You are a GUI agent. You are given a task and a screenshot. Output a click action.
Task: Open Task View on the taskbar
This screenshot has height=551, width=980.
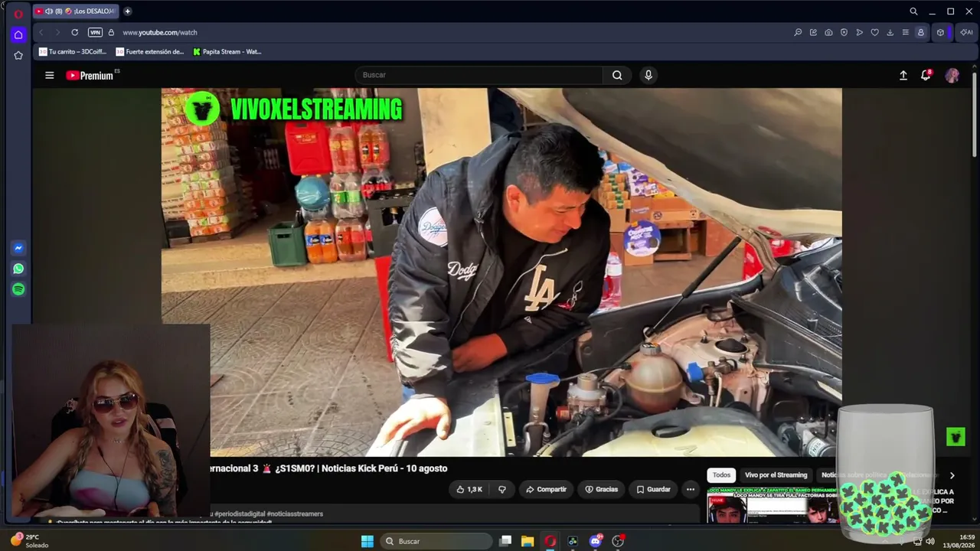[x=505, y=541]
